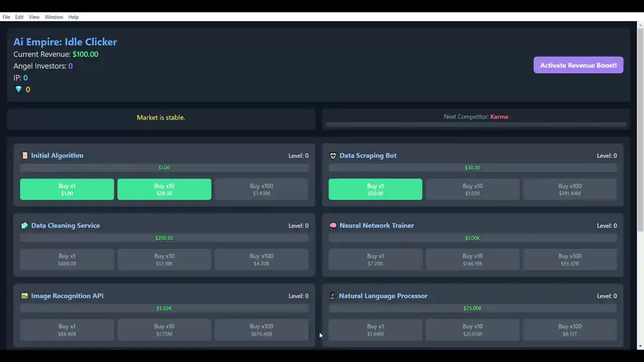This screenshot has width=644, height=362.
Task: Open the View menu
Action: tap(34, 17)
